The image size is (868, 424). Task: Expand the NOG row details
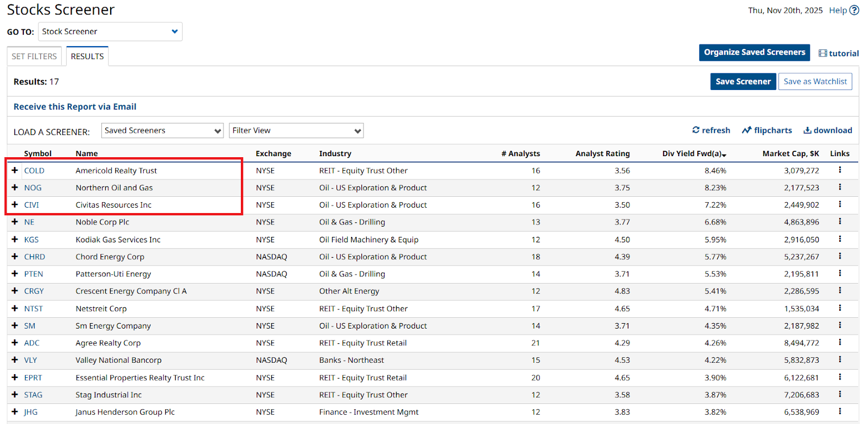pos(15,188)
